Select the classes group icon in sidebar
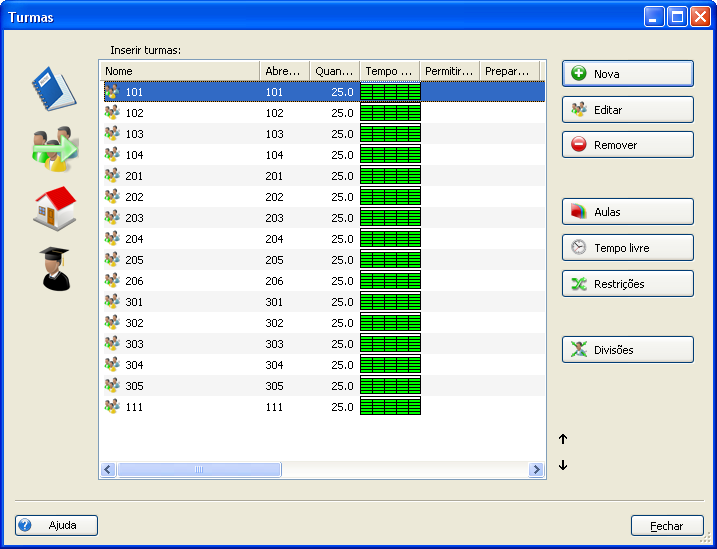Image resolution: width=717 pixels, height=549 pixels. (54, 149)
